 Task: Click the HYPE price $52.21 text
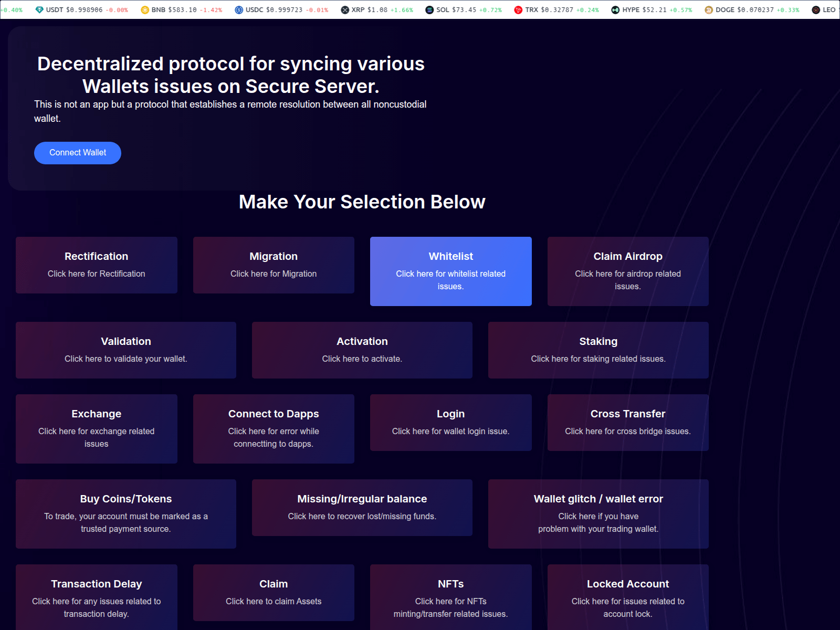tap(655, 10)
